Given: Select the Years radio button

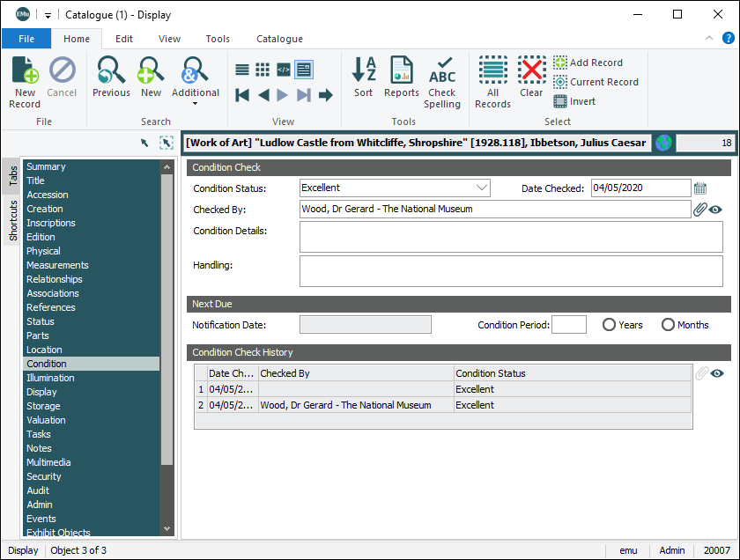Looking at the screenshot, I should pos(609,325).
